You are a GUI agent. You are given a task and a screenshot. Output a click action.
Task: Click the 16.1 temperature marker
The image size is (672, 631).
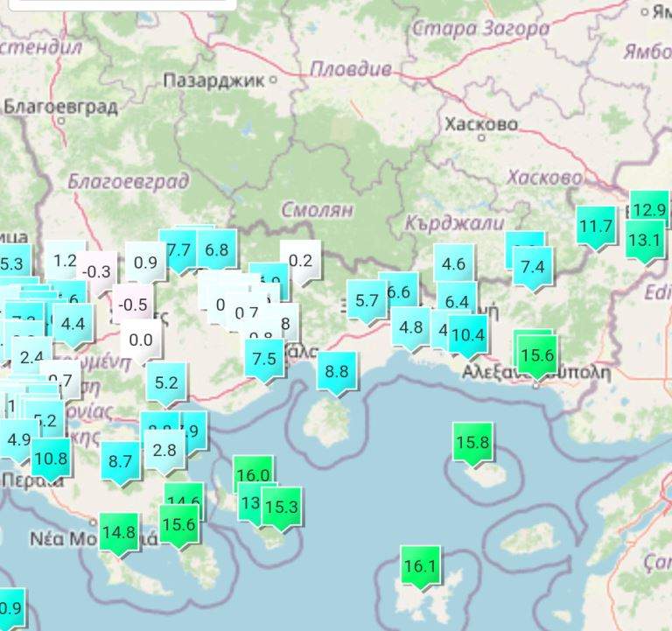pyautogui.click(x=419, y=566)
